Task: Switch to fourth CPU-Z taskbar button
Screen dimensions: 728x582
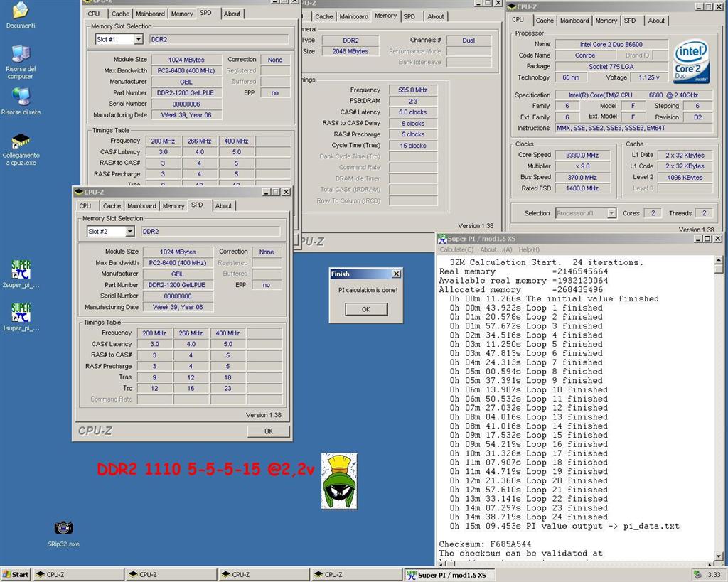Action: [x=357, y=575]
